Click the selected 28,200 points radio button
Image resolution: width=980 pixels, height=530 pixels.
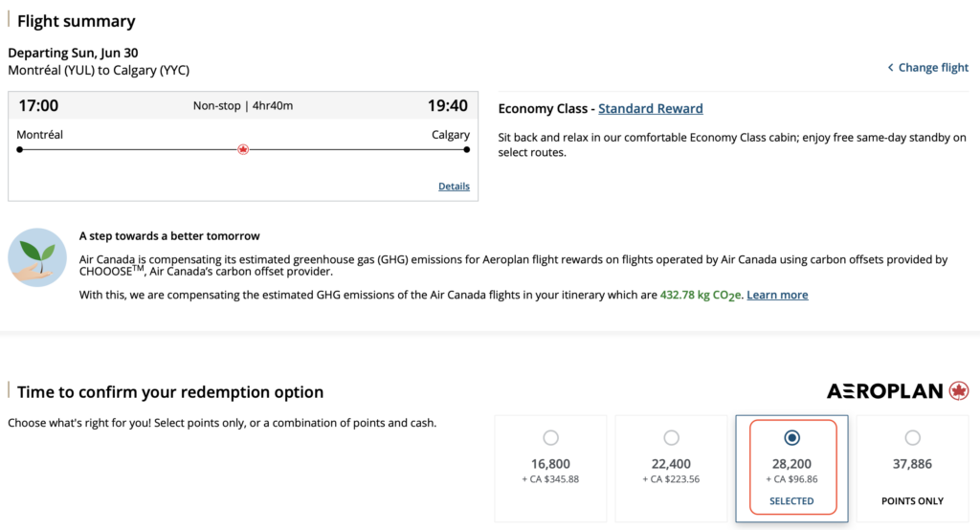(791, 438)
